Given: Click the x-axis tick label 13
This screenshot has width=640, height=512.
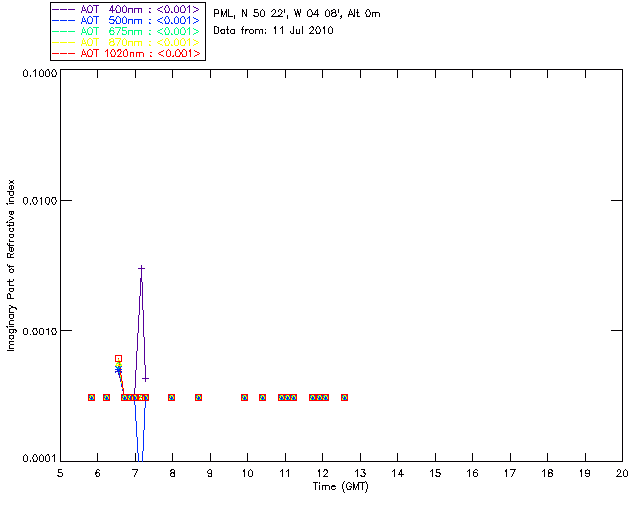Looking at the screenshot, I should 360,473.
